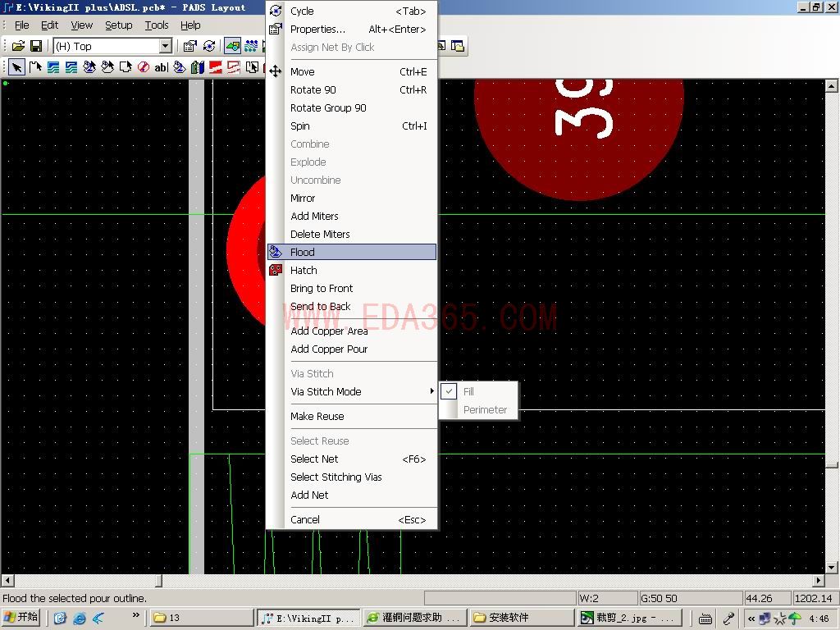
Task: Choose Cancel in the context menu
Action: coord(352,519)
